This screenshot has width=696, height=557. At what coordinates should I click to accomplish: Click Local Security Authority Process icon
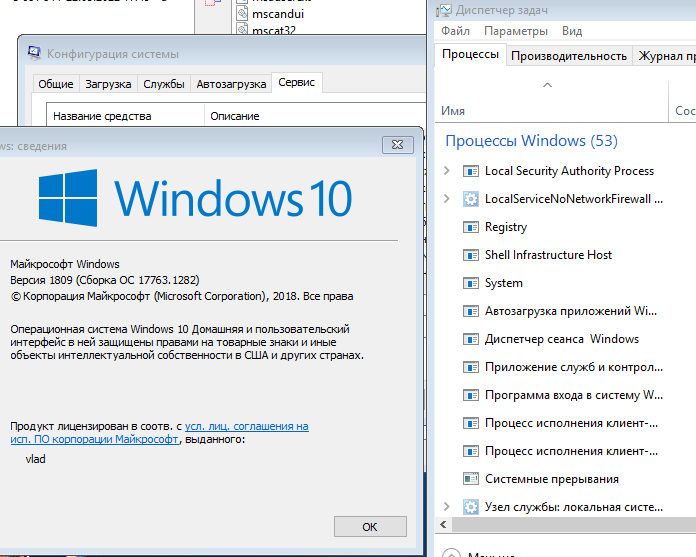click(471, 171)
